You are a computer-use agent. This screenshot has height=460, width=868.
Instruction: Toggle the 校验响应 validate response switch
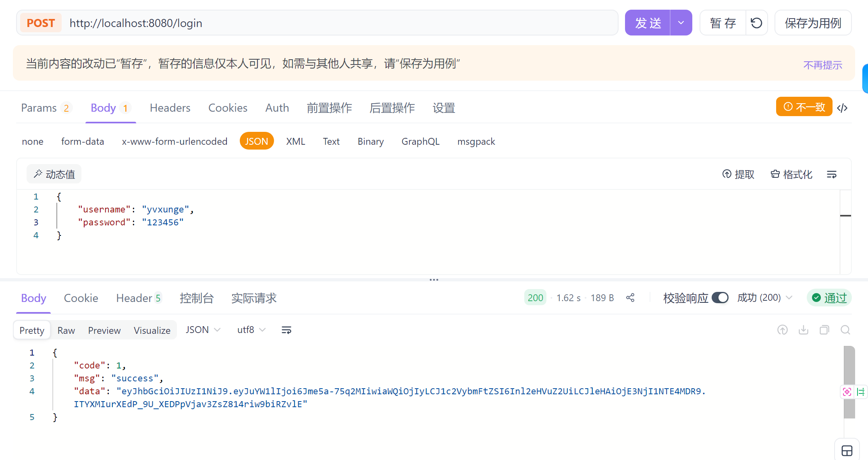point(720,298)
